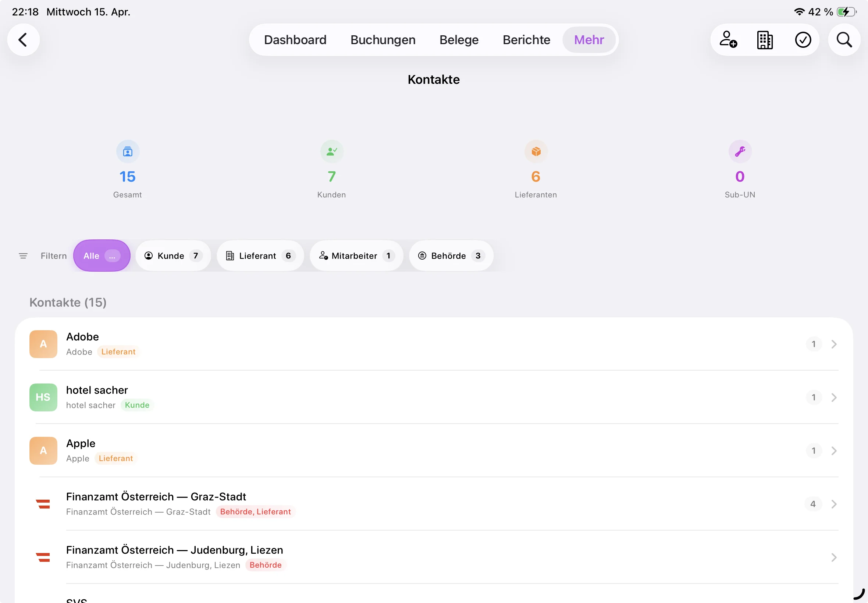Open search with magnifying glass icon
The image size is (868, 603).
(x=844, y=40)
